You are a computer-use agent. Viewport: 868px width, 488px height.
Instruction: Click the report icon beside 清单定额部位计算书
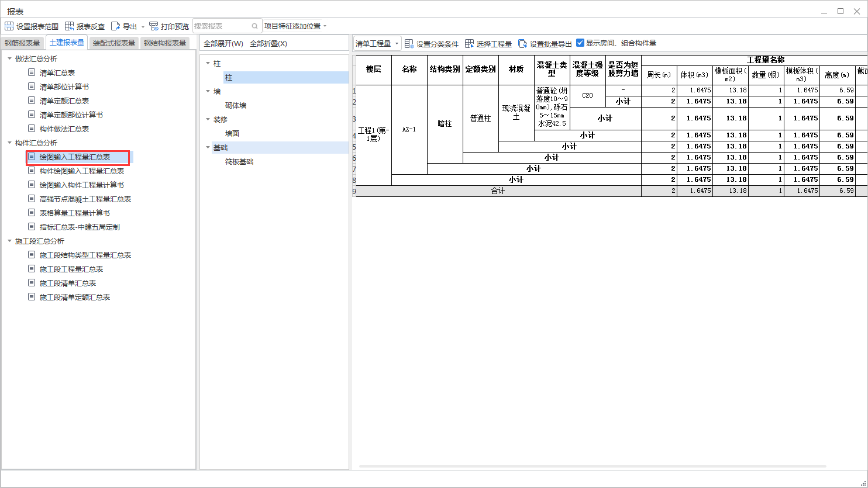click(x=32, y=115)
